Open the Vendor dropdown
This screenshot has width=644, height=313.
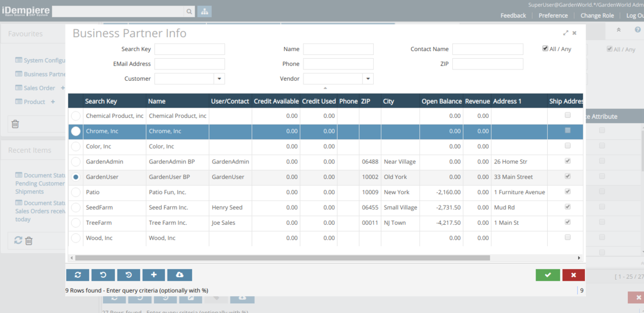(x=368, y=79)
